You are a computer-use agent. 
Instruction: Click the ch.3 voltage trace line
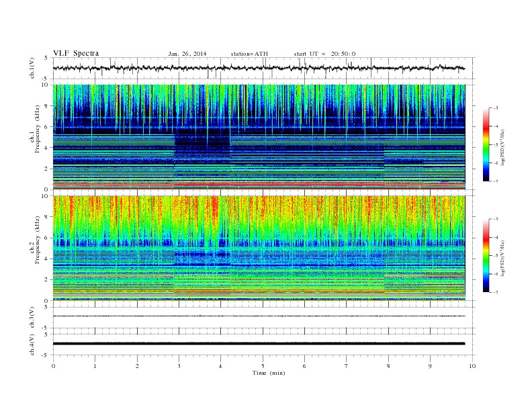coord(259,316)
